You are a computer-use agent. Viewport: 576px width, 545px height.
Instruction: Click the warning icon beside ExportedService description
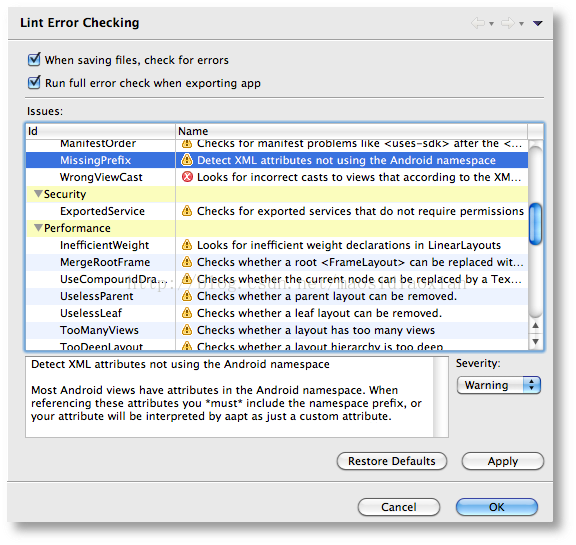187,211
